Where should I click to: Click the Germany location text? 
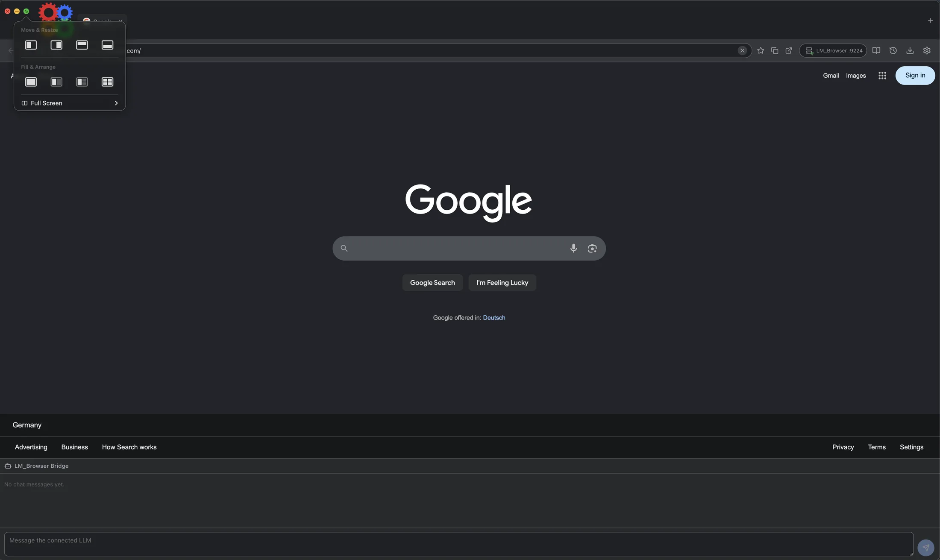pyautogui.click(x=27, y=425)
